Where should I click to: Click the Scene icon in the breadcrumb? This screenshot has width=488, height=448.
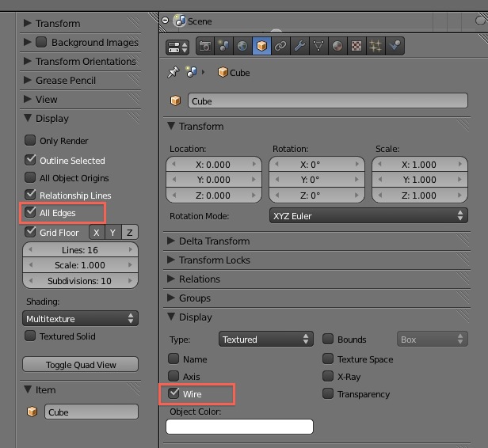coord(191,72)
